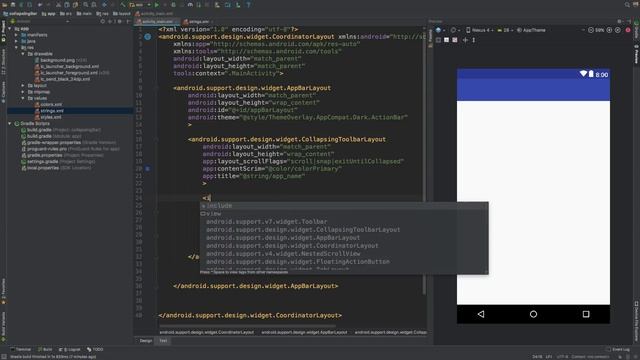
Task: Open the Logcat tool window tab
Action: (70, 349)
